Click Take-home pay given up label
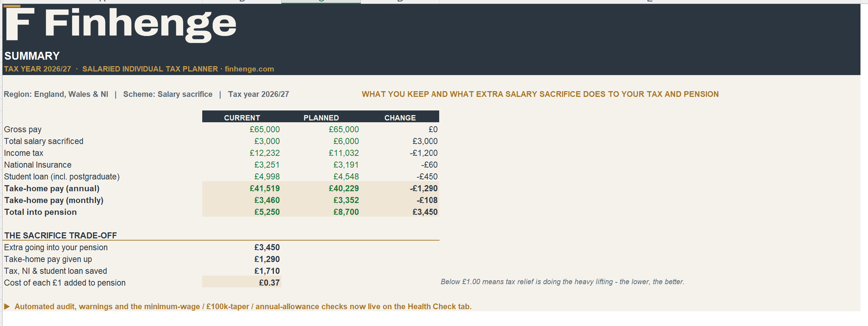This screenshot has height=326, width=868. [x=48, y=259]
